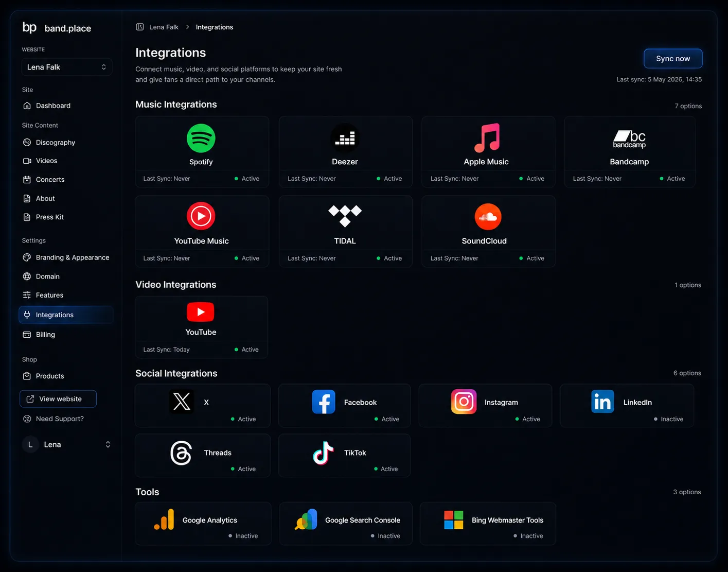Click the Active status on TikTok card
Image resolution: width=728 pixels, height=572 pixels.
tap(386, 469)
